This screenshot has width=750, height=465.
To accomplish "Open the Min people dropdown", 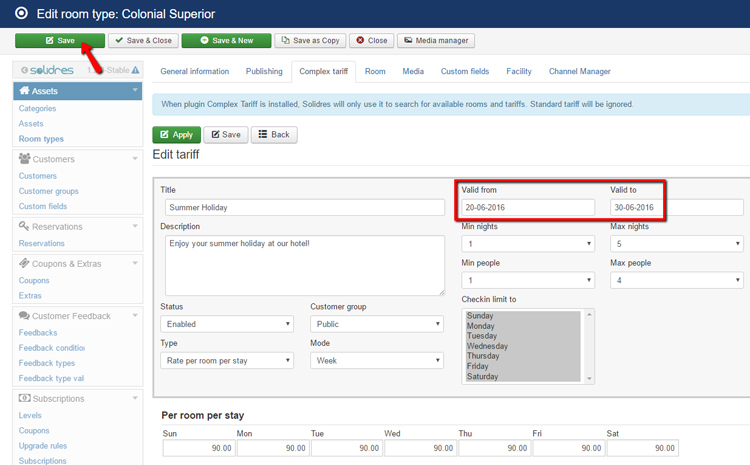I will click(x=528, y=280).
